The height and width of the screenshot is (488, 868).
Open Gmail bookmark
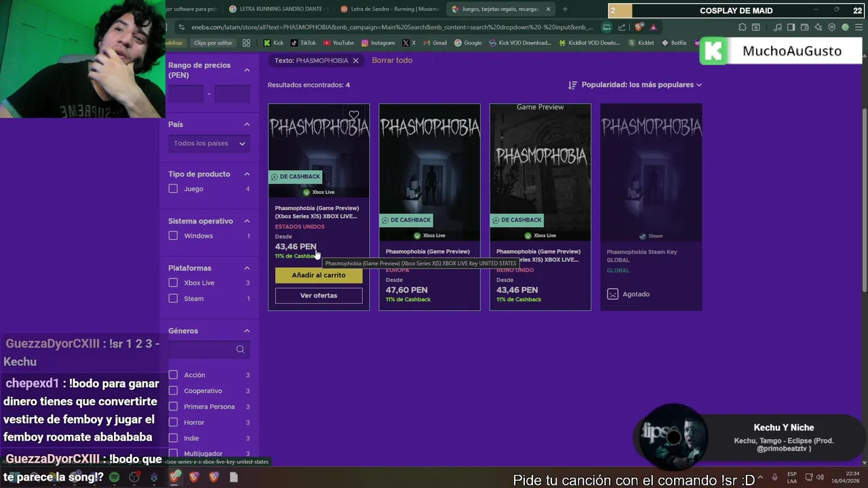coord(435,43)
